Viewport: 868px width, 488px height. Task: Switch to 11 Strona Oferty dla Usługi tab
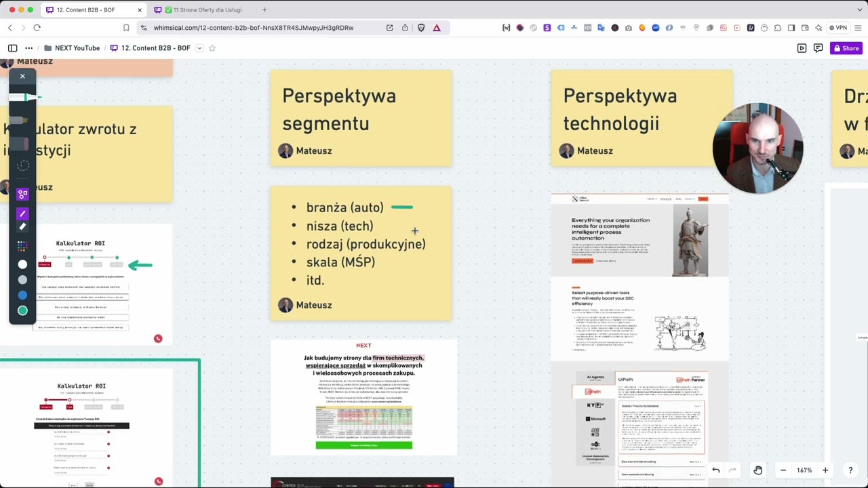(202, 9)
